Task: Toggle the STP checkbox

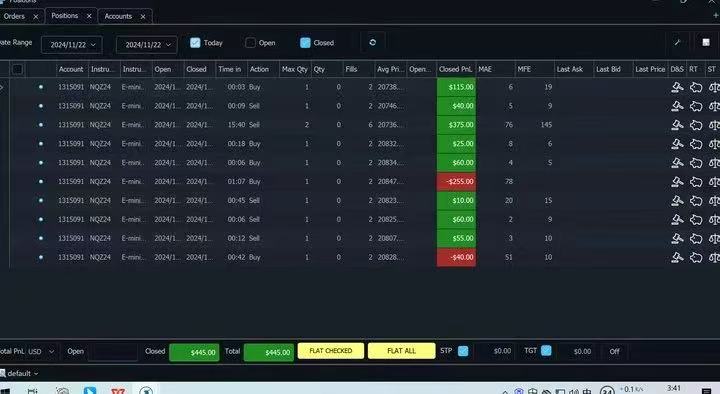Action: (x=463, y=351)
